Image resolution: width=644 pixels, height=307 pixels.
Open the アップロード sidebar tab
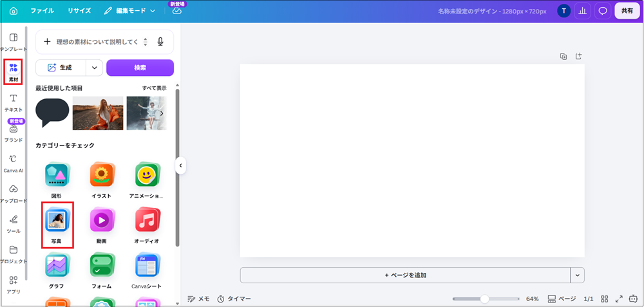(x=14, y=194)
